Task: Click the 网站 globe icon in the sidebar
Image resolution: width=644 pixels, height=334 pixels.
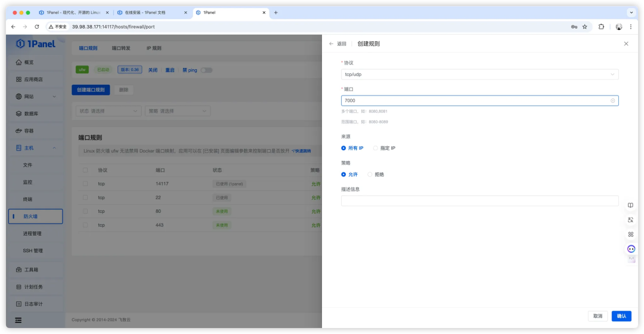Action: point(18,97)
